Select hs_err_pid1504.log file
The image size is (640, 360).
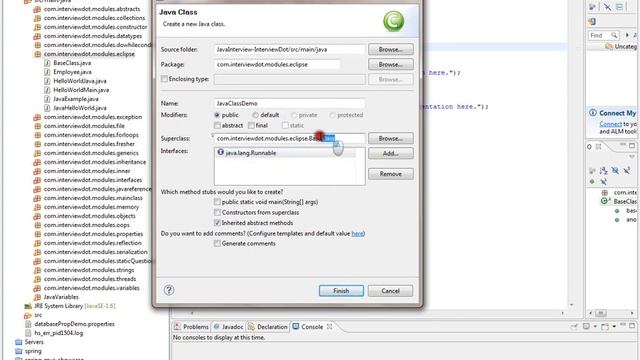(x=58, y=333)
